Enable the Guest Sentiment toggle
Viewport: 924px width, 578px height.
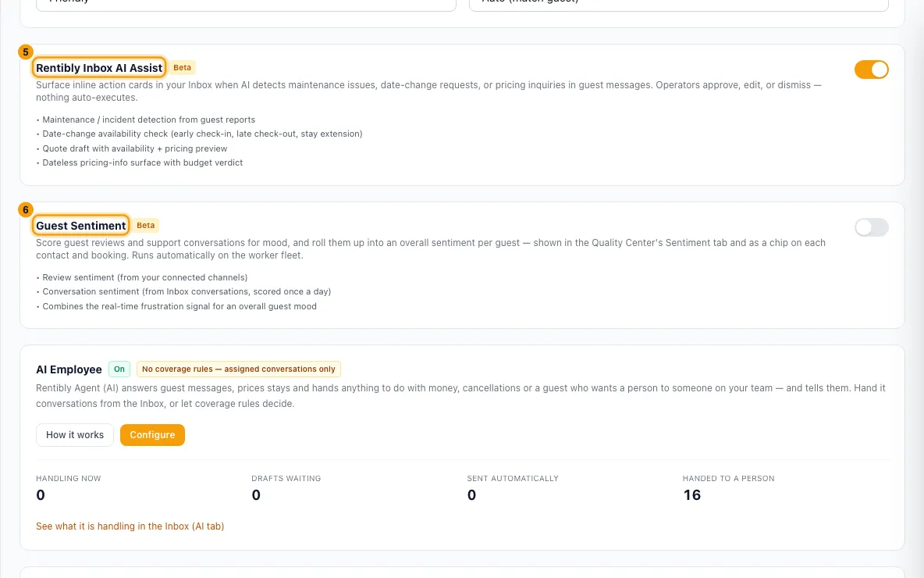(871, 227)
